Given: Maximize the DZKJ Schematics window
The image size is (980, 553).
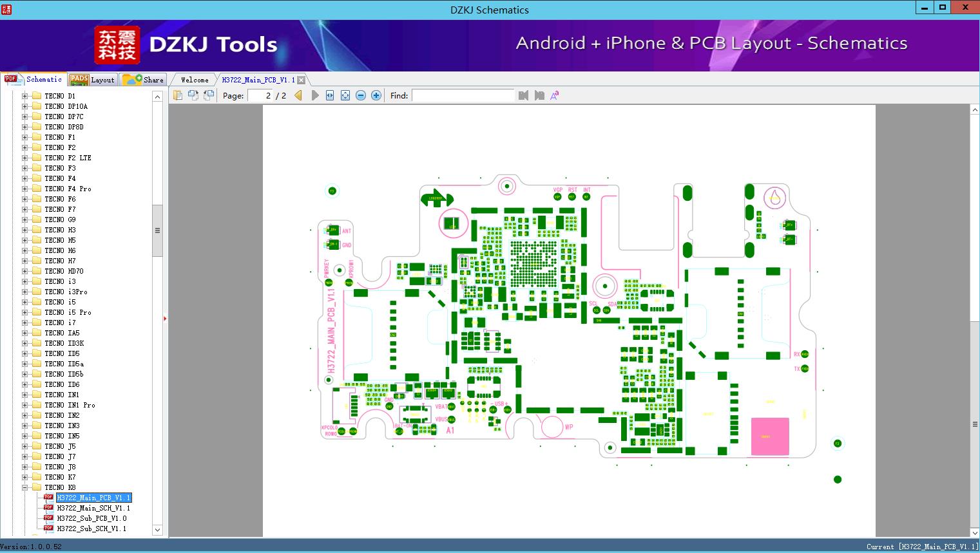Looking at the screenshot, I should coord(943,7).
